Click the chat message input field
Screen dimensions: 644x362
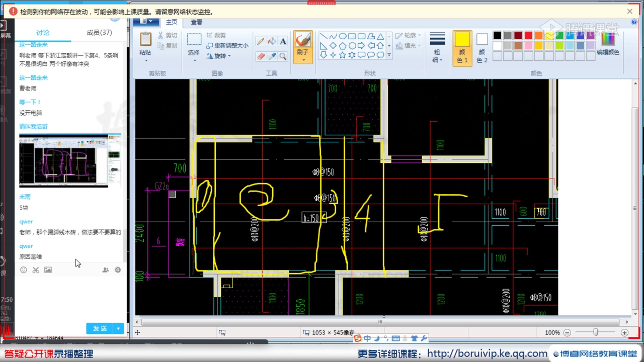[70, 299]
